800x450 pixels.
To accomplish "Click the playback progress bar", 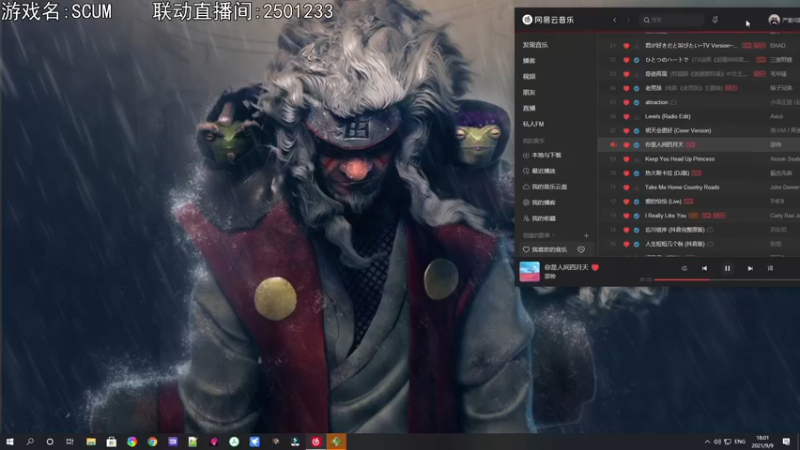I will coord(727,280).
